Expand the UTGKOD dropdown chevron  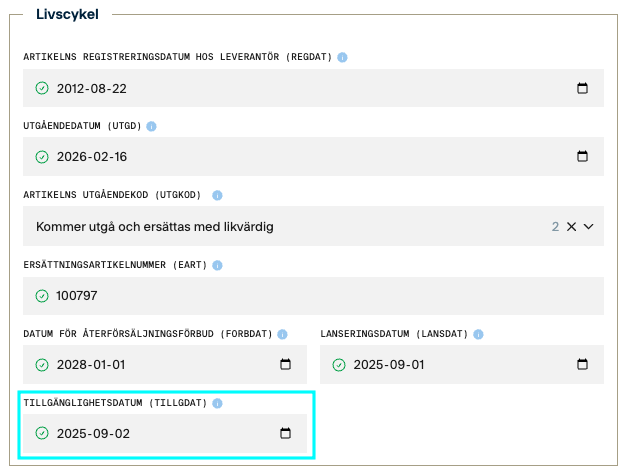click(589, 226)
